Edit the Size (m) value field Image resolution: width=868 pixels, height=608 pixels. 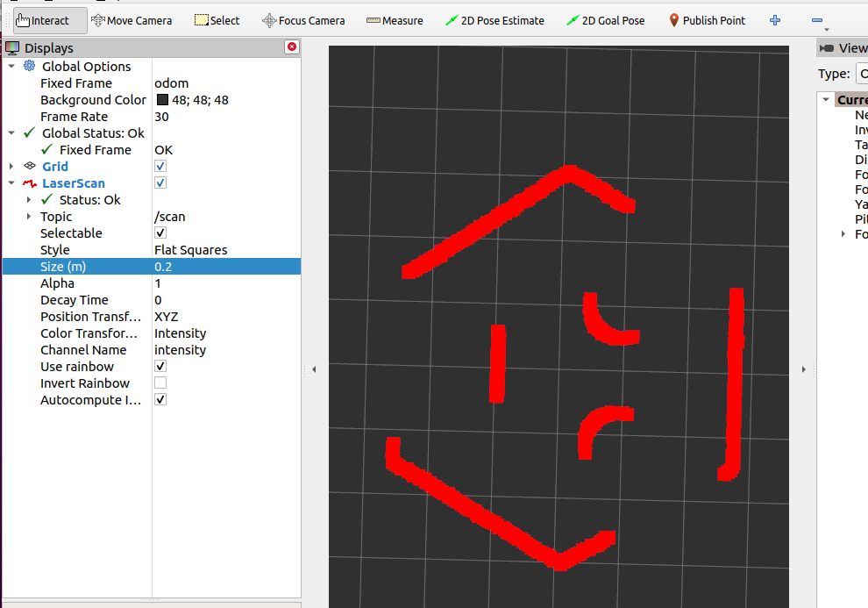(225, 267)
